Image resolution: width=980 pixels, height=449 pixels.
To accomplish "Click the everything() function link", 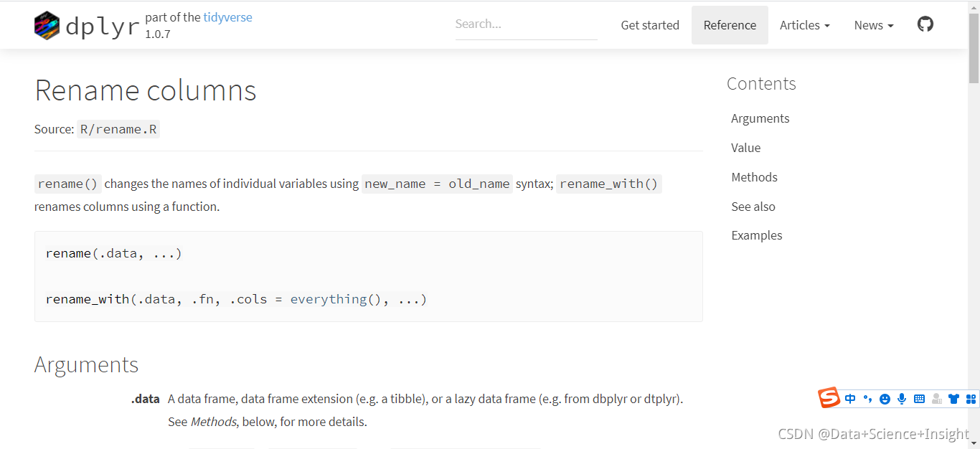I will (336, 299).
